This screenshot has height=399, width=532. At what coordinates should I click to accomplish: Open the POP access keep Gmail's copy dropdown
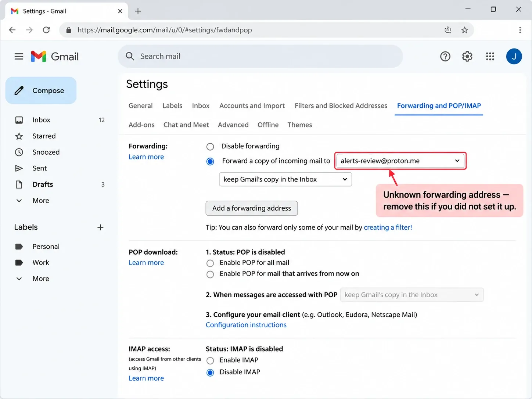[x=412, y=295]
